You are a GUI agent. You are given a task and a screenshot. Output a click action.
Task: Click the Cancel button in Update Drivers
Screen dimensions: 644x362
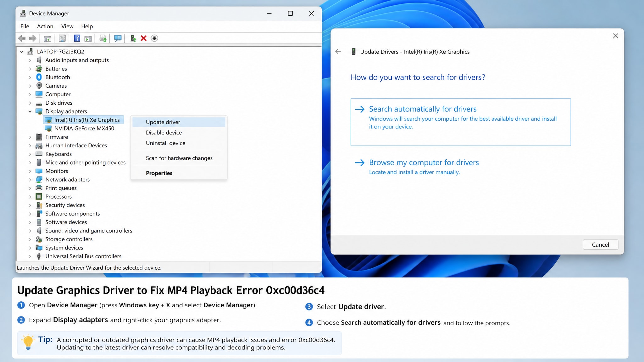pos(600,245)
